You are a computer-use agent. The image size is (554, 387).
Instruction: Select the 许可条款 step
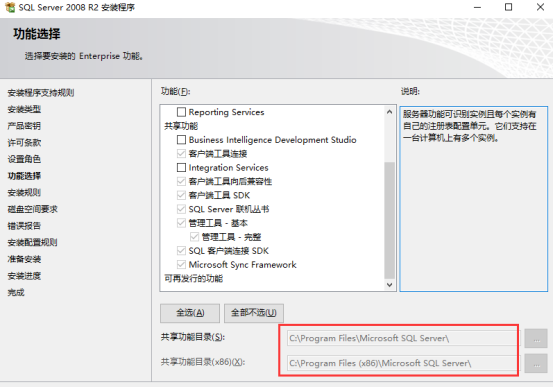tap(24, 142)
